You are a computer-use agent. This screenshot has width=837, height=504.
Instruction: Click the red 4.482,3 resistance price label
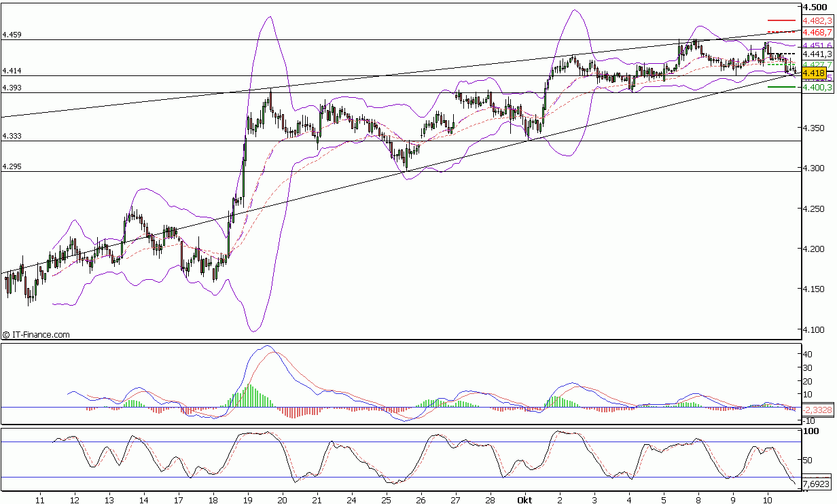[x=817, y=21]
